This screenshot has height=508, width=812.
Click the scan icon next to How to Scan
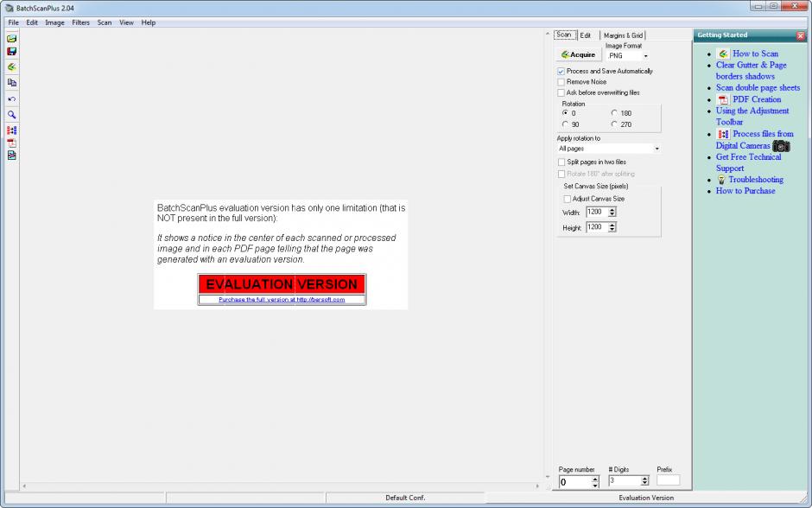coord(723,54)
